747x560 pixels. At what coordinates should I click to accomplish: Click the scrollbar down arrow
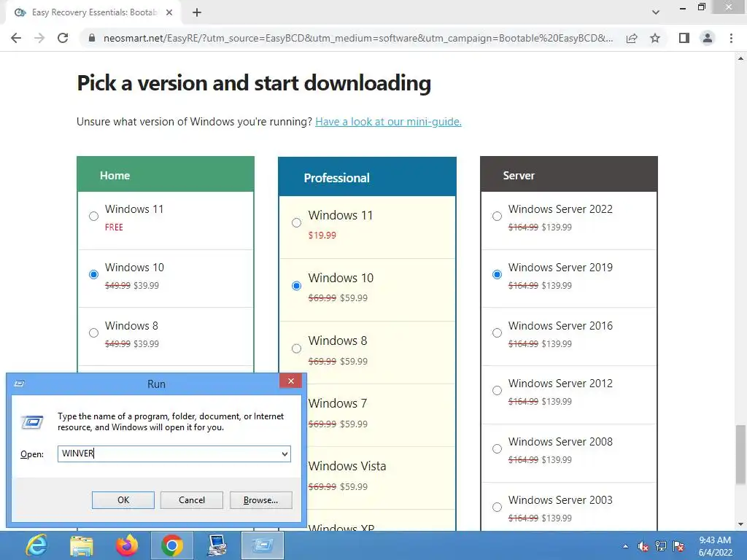[x=740, y=525]
